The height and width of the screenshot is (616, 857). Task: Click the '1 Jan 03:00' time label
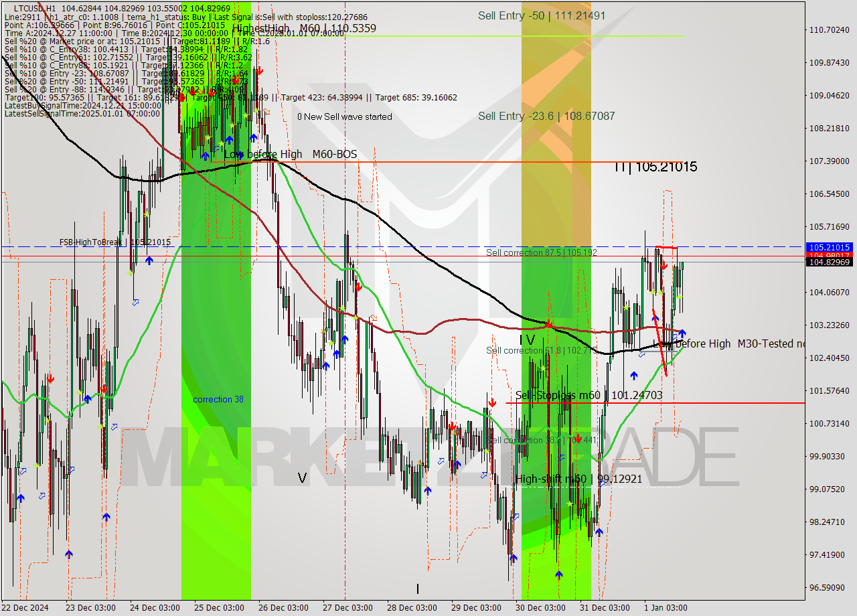[666, 607]
